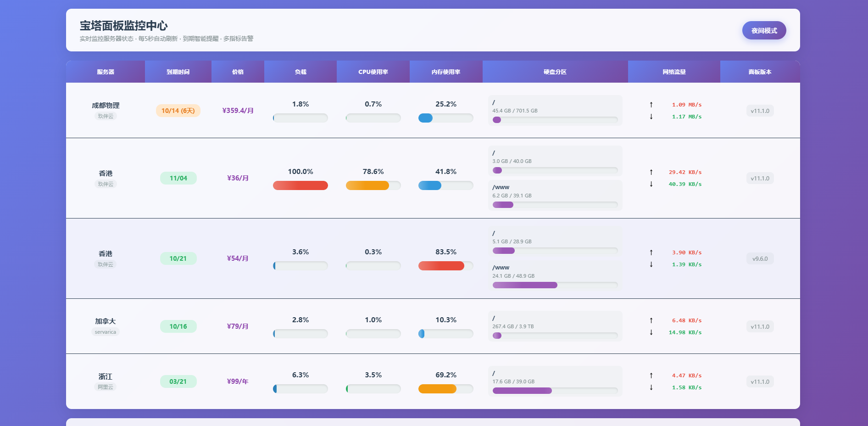Toggle the 夜间模式 night mode button
868x426 pixels.
point(764,30)
